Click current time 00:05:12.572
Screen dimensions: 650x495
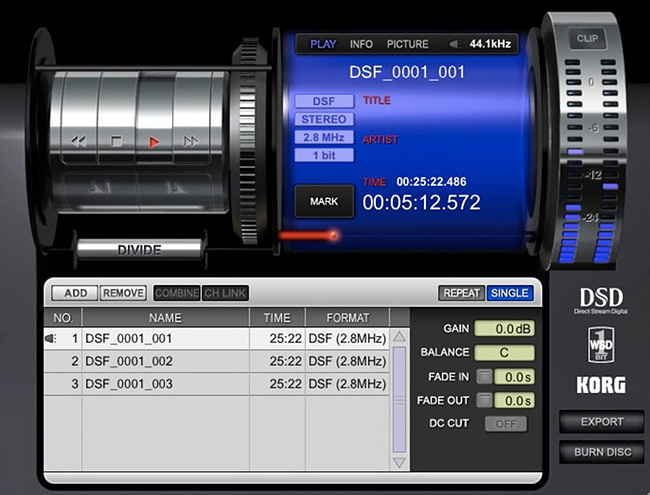[422, 203]
